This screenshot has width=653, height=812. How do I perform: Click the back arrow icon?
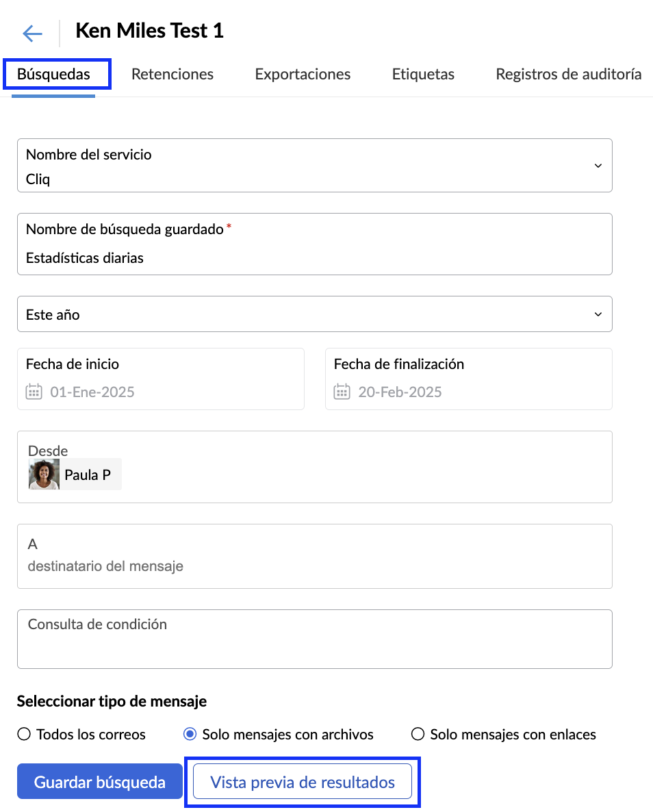32,34
